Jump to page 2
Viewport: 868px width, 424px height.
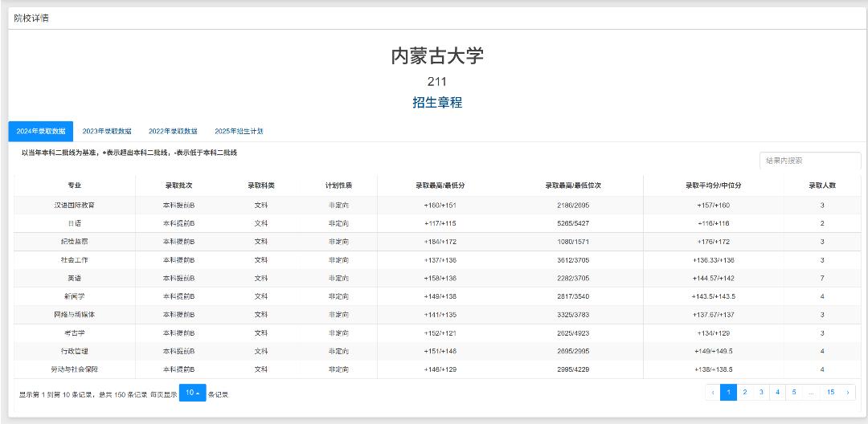(x=745, y=393)
